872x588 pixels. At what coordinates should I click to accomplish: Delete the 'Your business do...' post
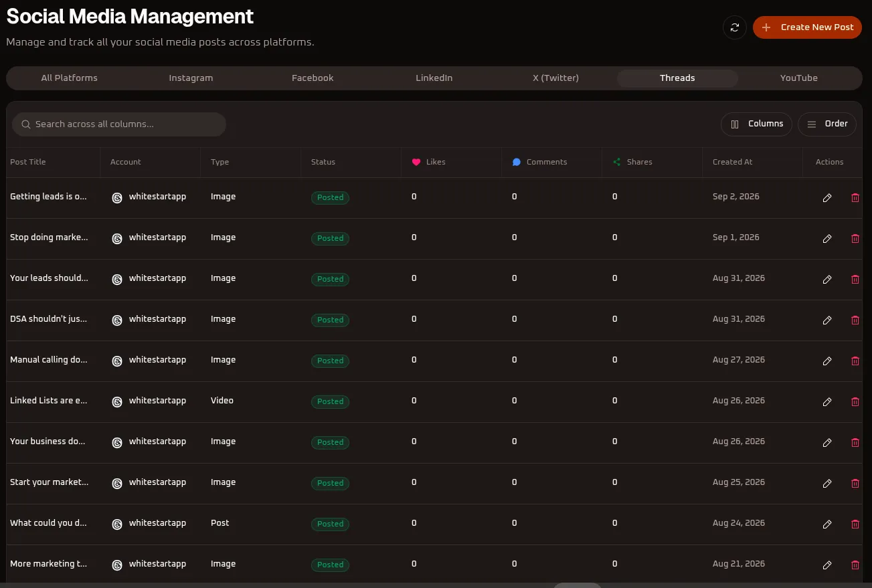(855, 443)
